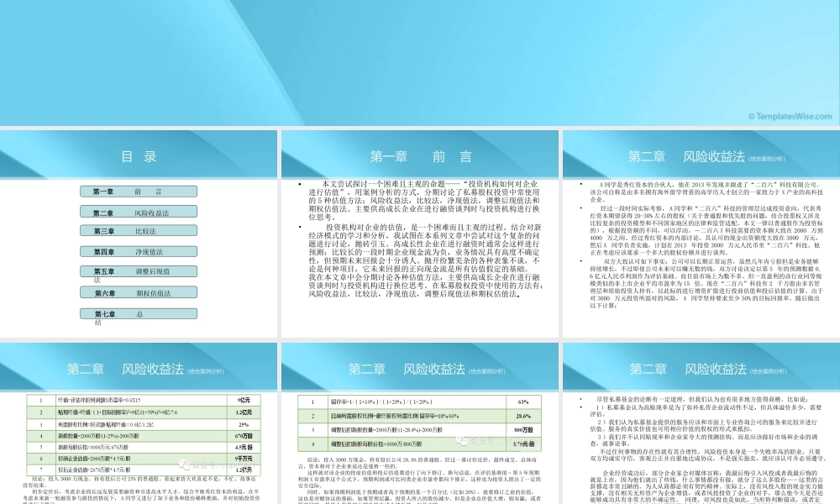Click the 63% table cell
The height and width of the screenshot is (504, 840).
point(523,402)
